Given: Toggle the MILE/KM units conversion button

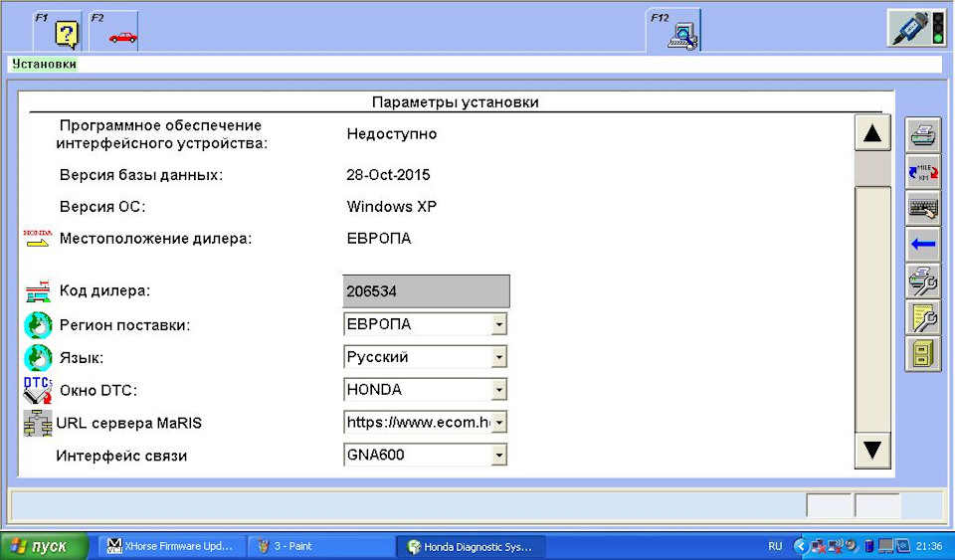Looking at the screenshot, I should [x=923, y=172].
